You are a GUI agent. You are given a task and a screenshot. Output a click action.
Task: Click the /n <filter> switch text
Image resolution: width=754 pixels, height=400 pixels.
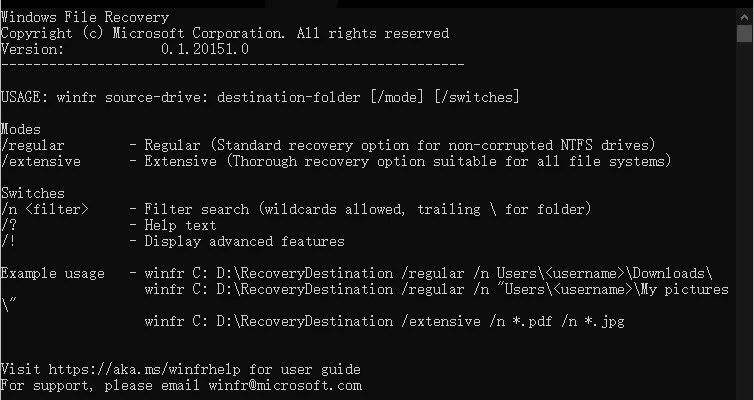(44, 209)
